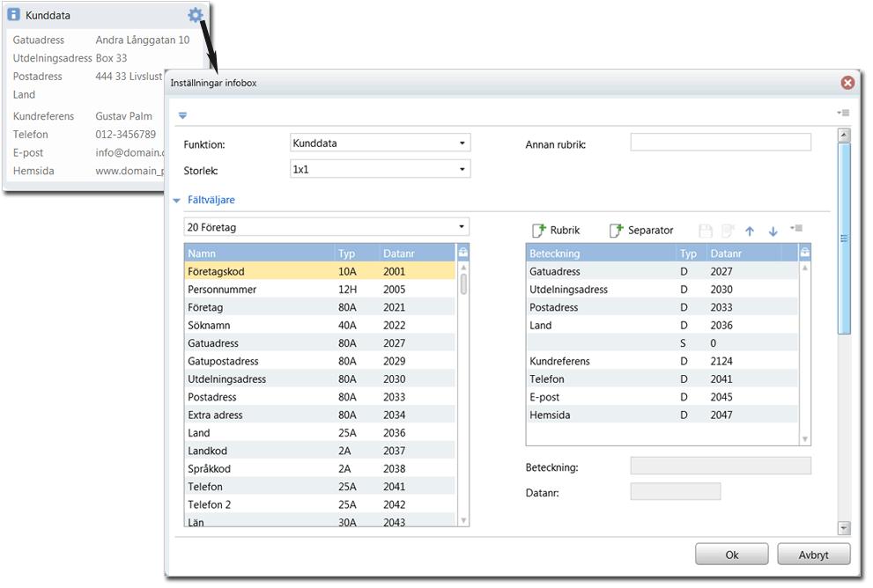873x588 pixels.
Task: Click the greyed save icon in field toolbar
Action: pyautogui.click(x=706, y=231)
